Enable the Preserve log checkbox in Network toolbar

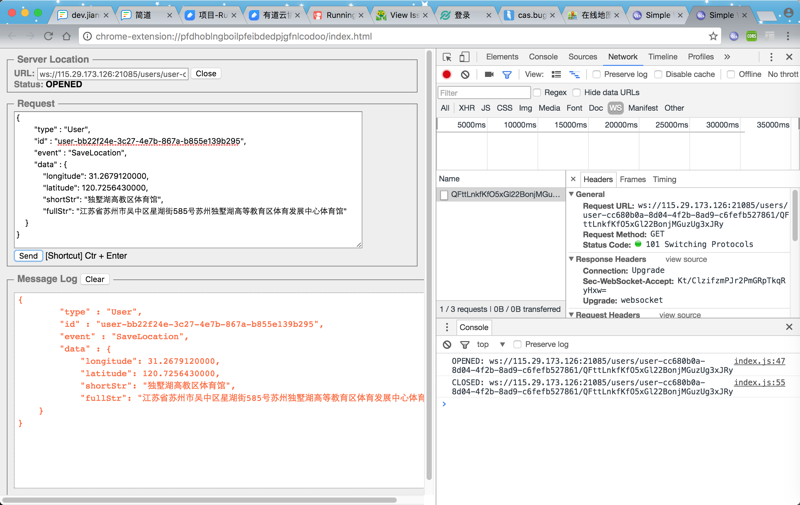(x=597, y=75)
